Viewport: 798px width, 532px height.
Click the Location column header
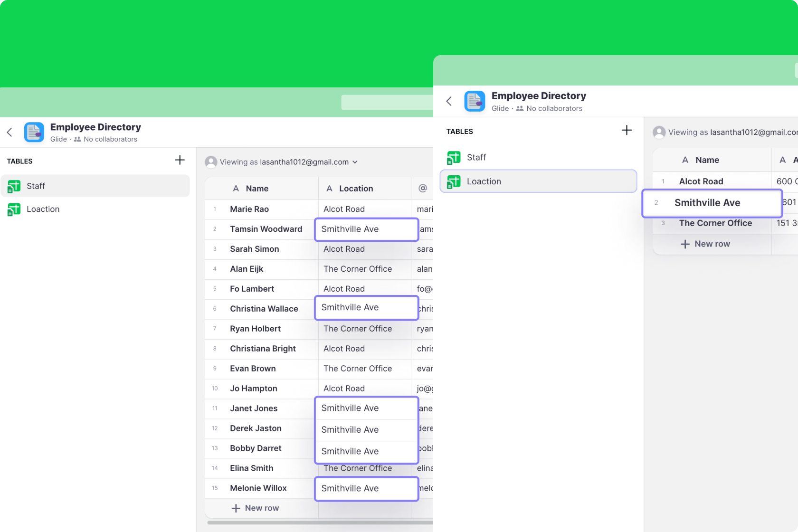point(356,189)
